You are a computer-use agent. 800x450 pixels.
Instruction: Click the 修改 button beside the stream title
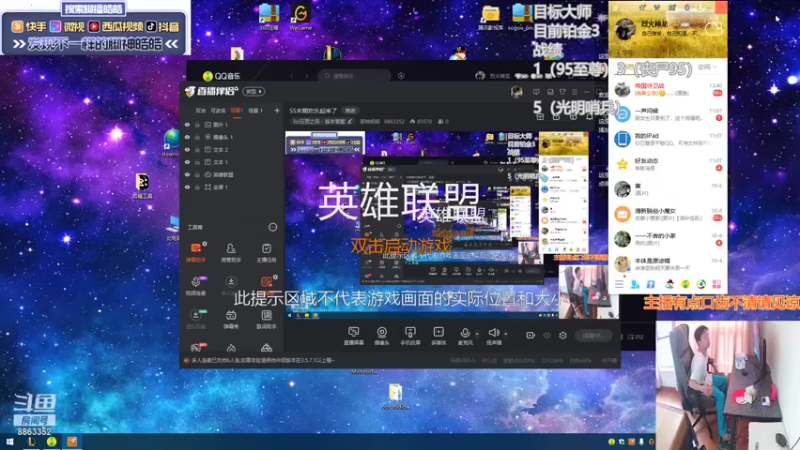click(x=350, y=111)
